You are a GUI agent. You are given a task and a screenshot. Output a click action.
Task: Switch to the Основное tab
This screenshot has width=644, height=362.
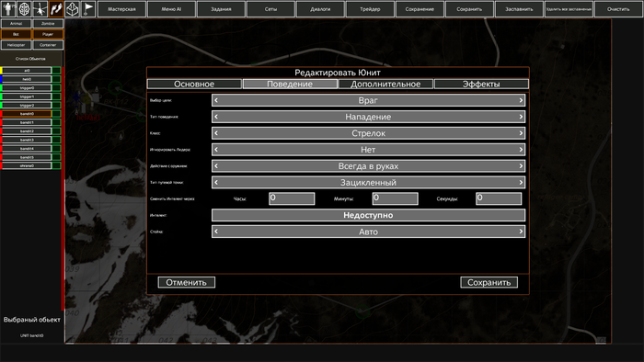pyautogui.click(x=194, y=84)
